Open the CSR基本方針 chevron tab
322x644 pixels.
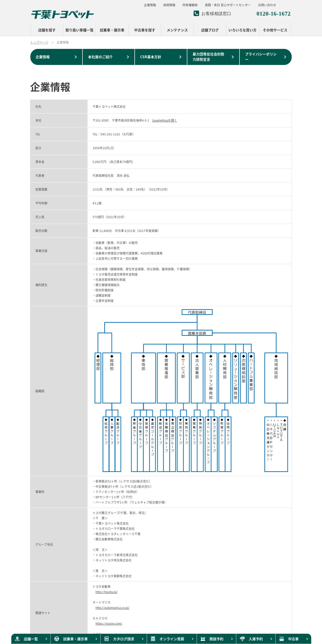(x=161, y=57)
